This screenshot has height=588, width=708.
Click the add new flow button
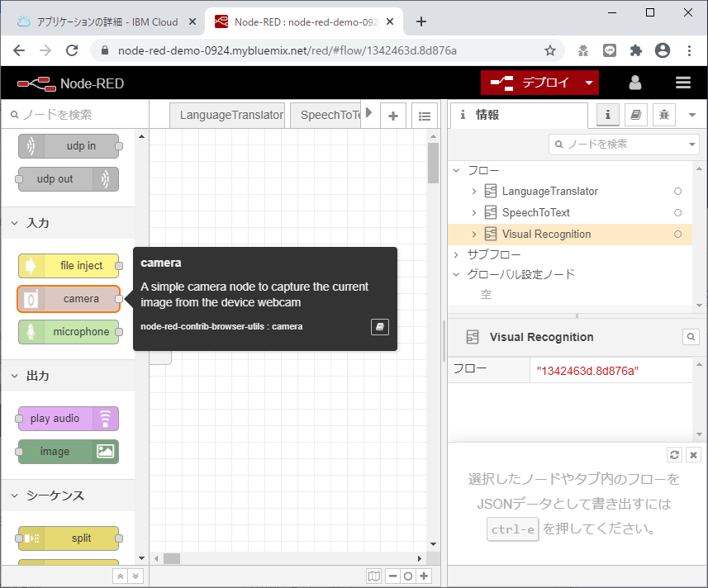point(393,116)
